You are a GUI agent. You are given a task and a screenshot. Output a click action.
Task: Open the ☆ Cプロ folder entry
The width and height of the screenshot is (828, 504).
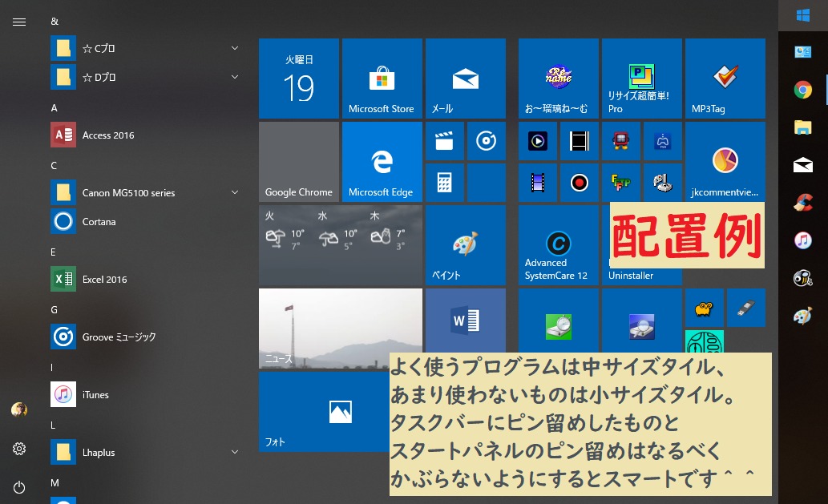click(146, 48)
